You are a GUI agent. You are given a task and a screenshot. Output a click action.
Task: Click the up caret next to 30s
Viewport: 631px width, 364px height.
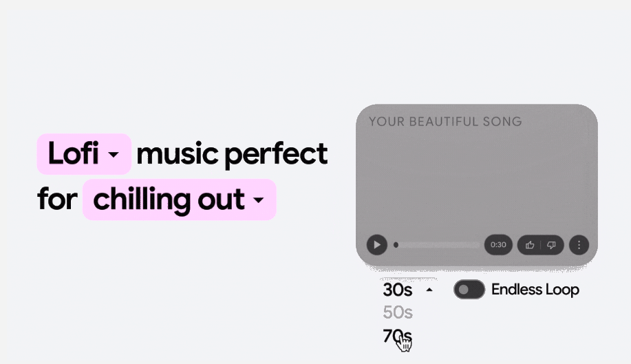tap(429, 290)
